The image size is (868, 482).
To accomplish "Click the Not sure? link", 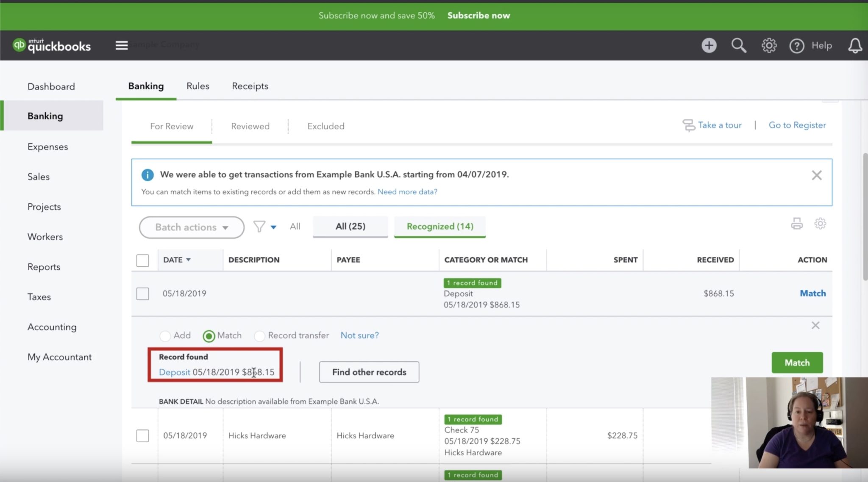I will pyautogui.click(x=359, y=335).
